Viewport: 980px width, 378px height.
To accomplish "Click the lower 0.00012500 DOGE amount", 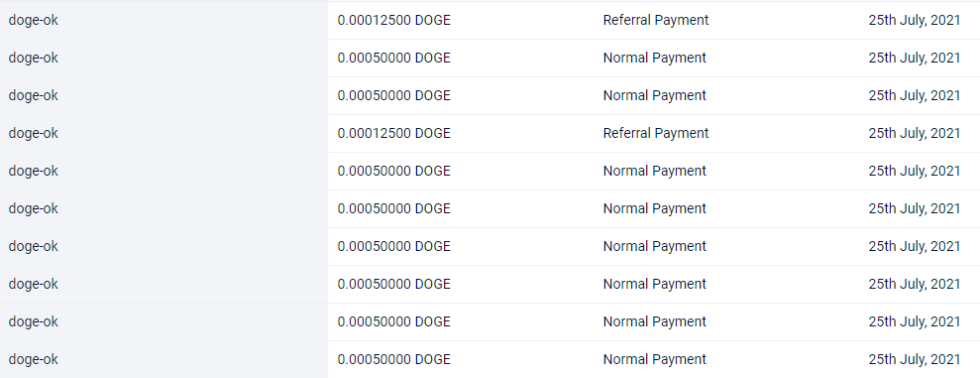I will click(393, 133).
